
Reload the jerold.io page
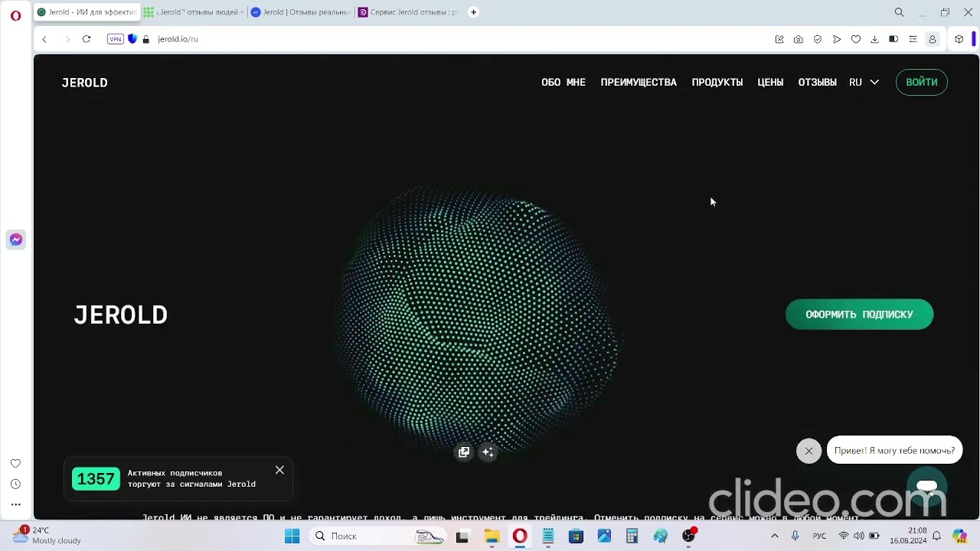[87, 39]
